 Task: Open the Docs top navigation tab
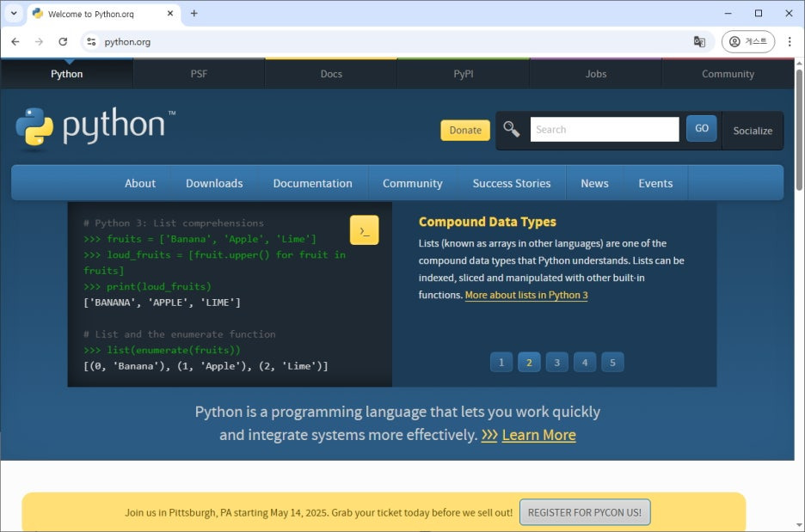tap(331, 74)
